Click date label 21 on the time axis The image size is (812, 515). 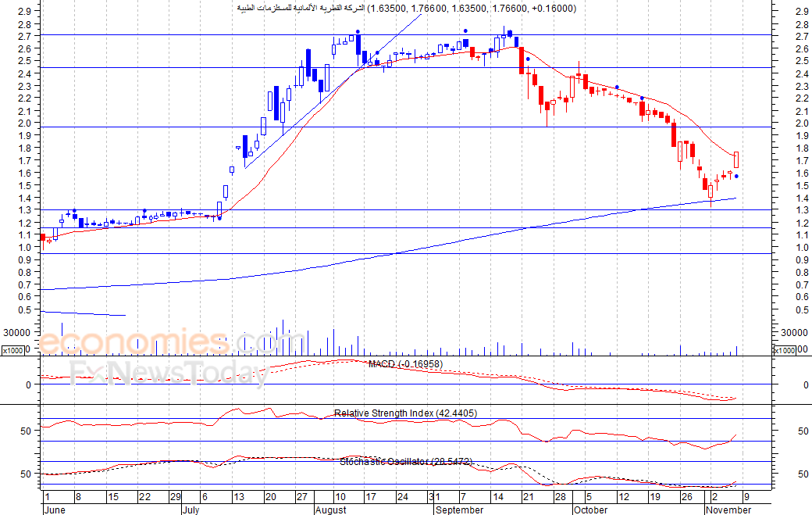pos(528,497)
